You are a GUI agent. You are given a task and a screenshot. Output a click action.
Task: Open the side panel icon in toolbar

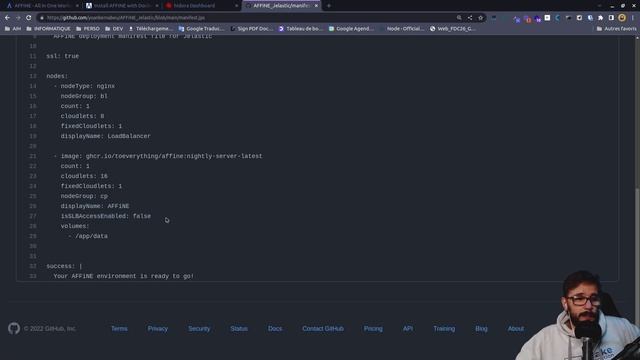pyautogui.click(x=611, y=18)
